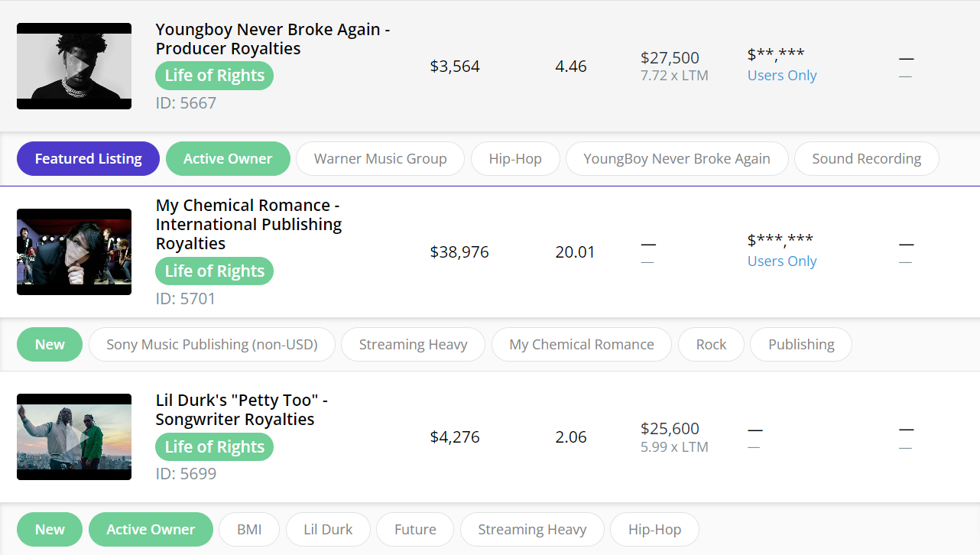Image resolution: width=980 pixels, height=555 pixels.
Task: Click the $27,500 price
Action: pyautogui.click(x=670, y=58)
